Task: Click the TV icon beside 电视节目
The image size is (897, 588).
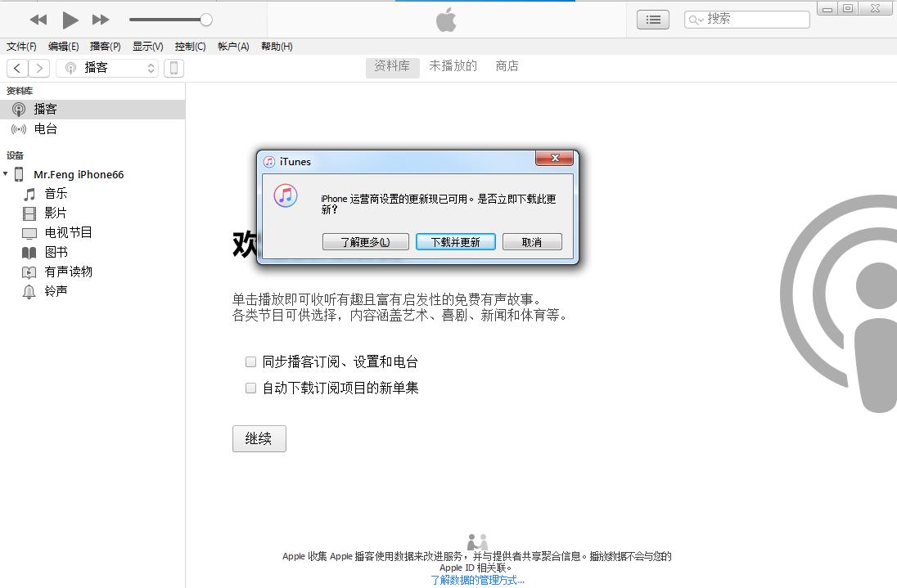Action: [x=29, y=233]
